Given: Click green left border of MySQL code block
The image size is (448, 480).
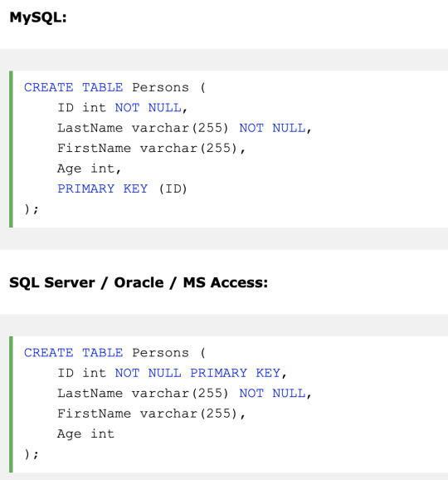Looking at the screenshot, I should tap(11, 149).
